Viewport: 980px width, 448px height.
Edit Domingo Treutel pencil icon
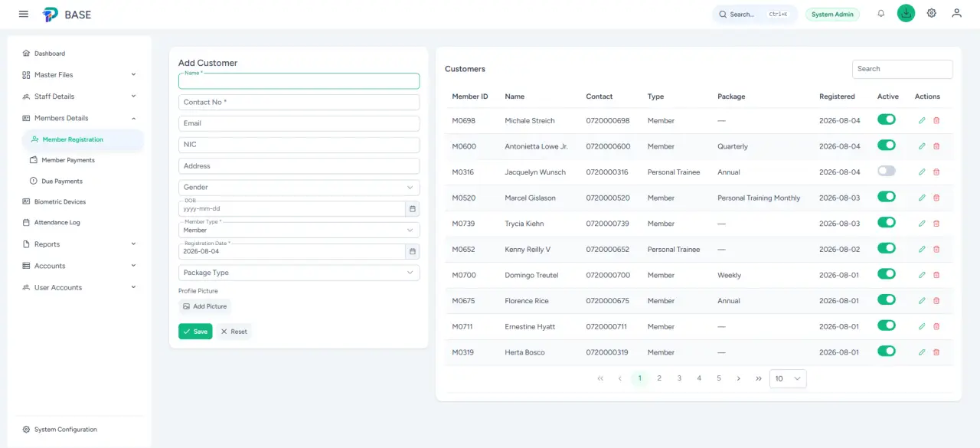point(922,275)
